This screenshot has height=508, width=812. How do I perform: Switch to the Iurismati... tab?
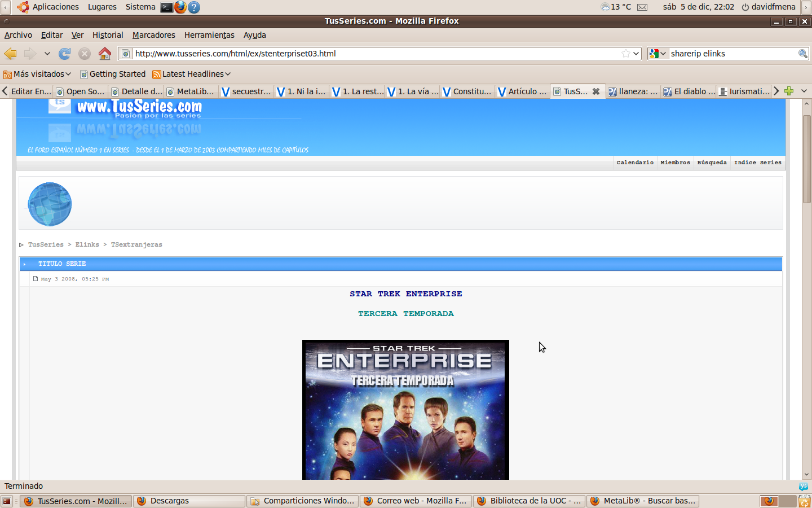[x=744, y=91]
